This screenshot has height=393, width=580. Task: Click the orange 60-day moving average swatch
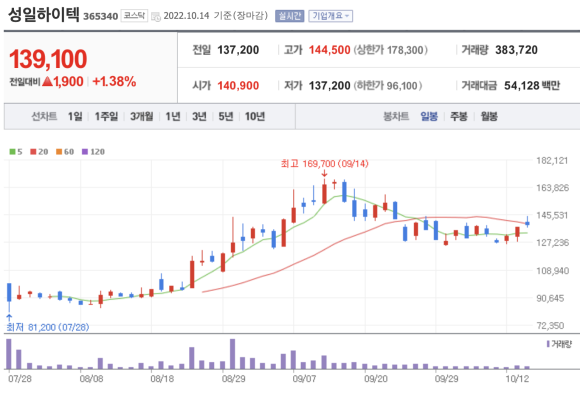[59, 152]
